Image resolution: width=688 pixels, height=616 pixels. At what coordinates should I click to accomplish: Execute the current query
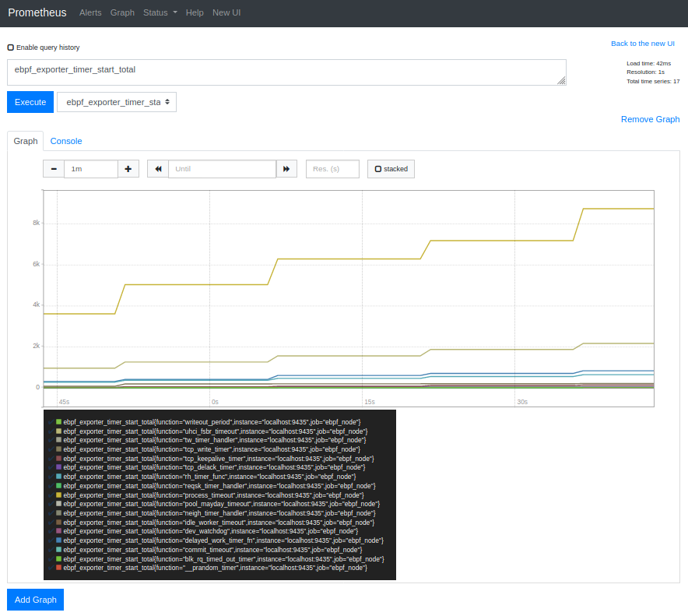coord(30,101)
